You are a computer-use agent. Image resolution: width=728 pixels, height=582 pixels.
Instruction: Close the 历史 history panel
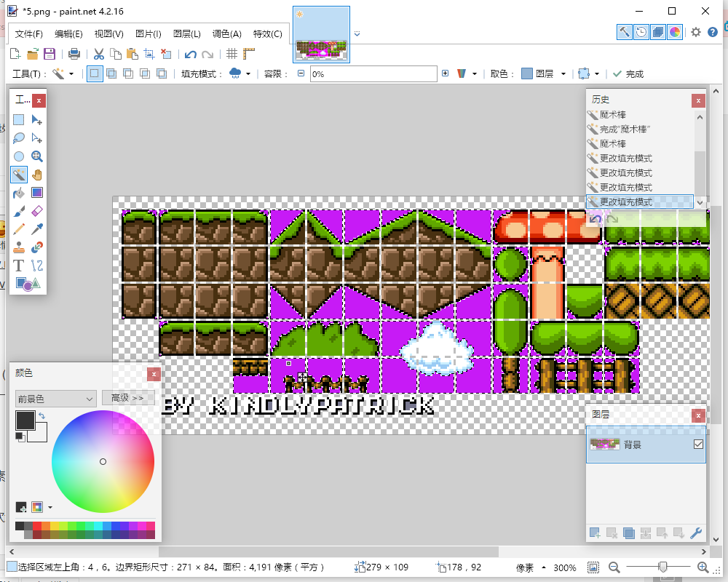[698, 100]
